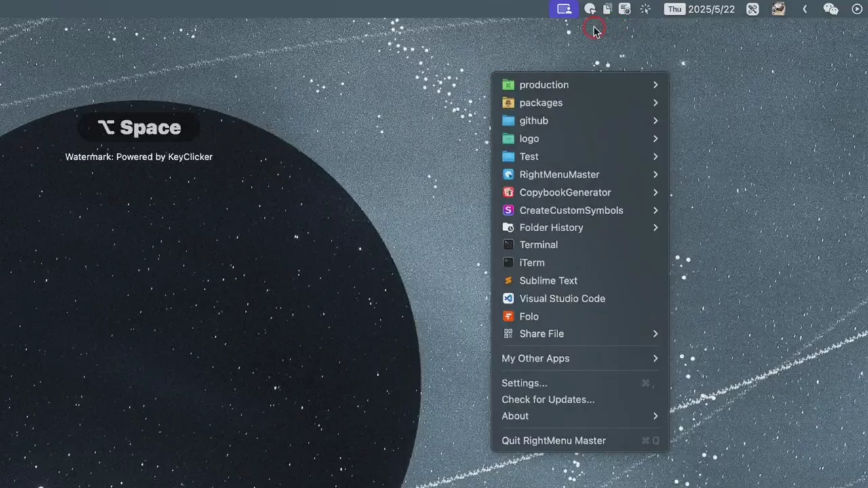Expand the CreateCustomSymbols submenu arrow

coord(655,210)
